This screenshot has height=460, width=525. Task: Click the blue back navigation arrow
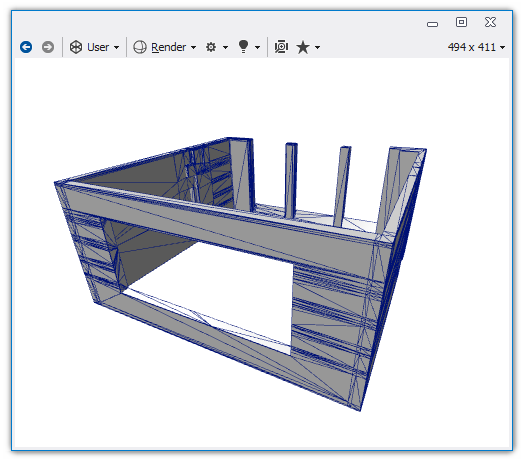[x=26, y=47]
